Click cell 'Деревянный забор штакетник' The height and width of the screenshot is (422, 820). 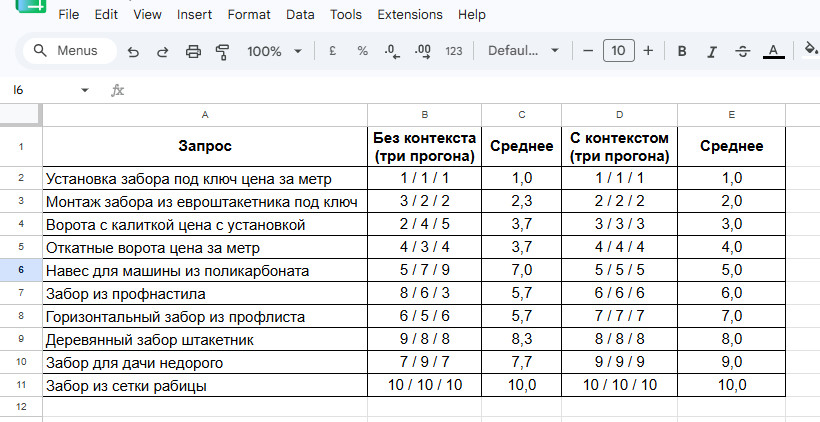point(205,339)
